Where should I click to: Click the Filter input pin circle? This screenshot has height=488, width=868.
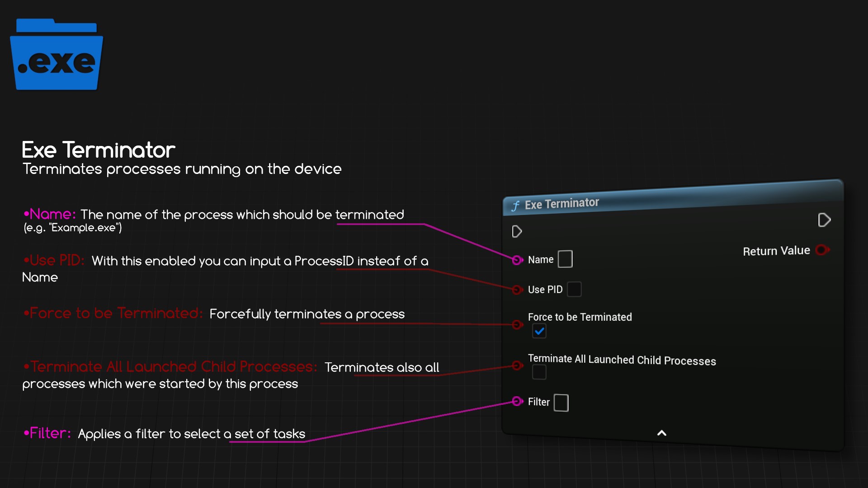[x=517, y=401]
